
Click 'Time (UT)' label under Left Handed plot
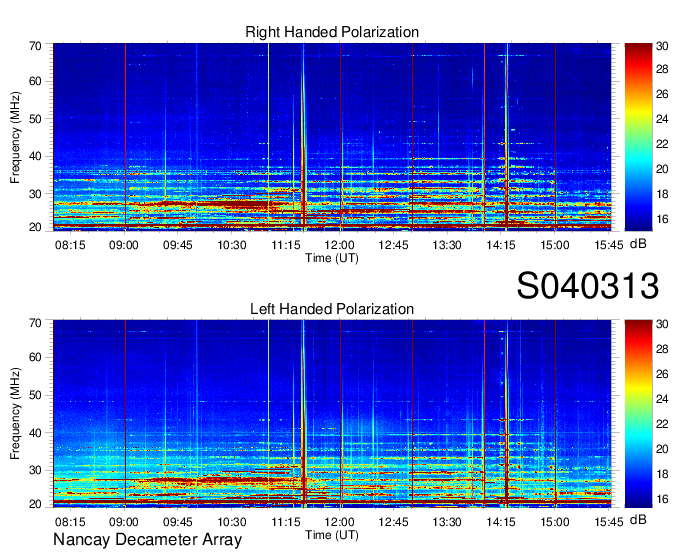(x=332, y=535)
